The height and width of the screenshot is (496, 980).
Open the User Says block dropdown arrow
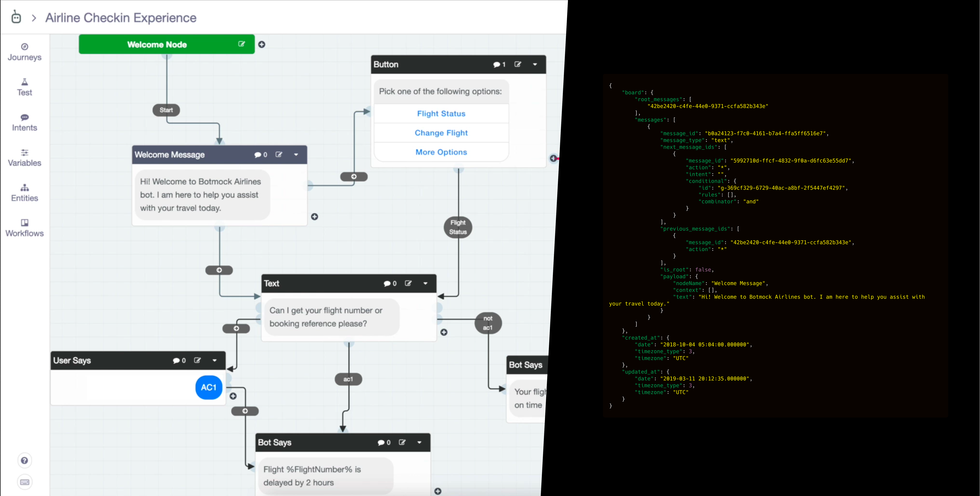(215, 360)
